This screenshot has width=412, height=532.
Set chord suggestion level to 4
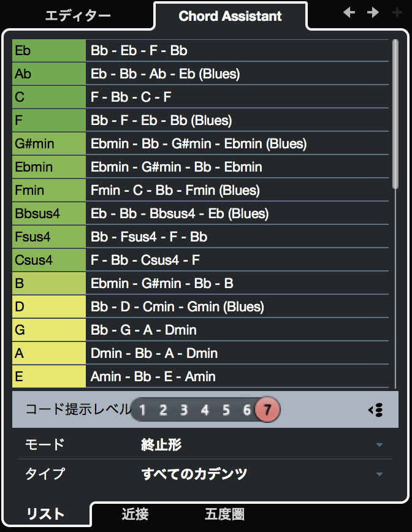(x=205, y=410)
